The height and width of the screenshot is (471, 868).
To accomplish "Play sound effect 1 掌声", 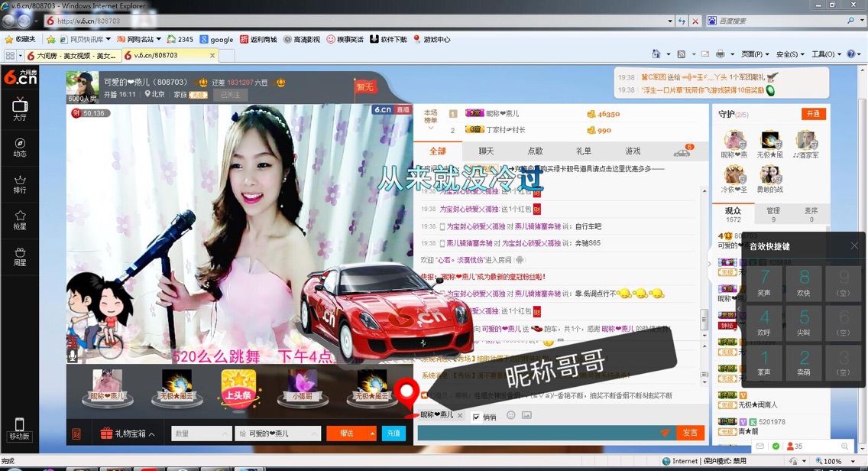I will (764, 362).
